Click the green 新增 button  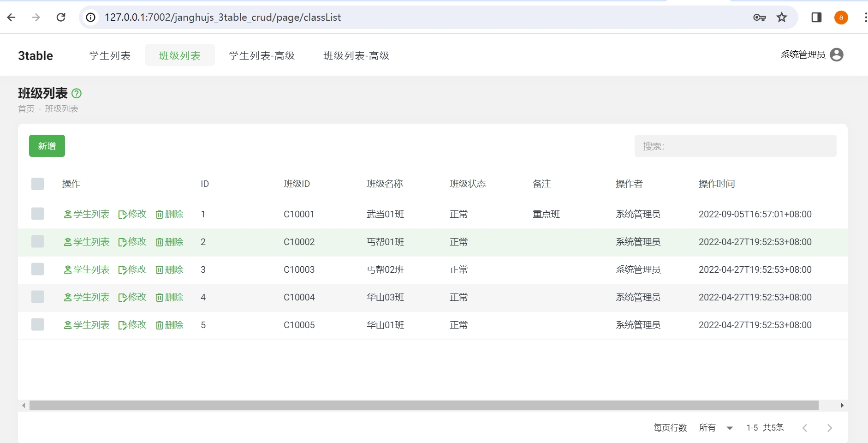pyautogui.click(x=47, y=146)
